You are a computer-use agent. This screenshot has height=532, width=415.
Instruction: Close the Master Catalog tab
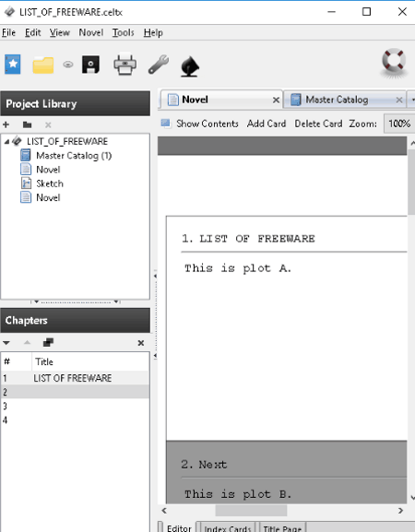click(399, 100)
